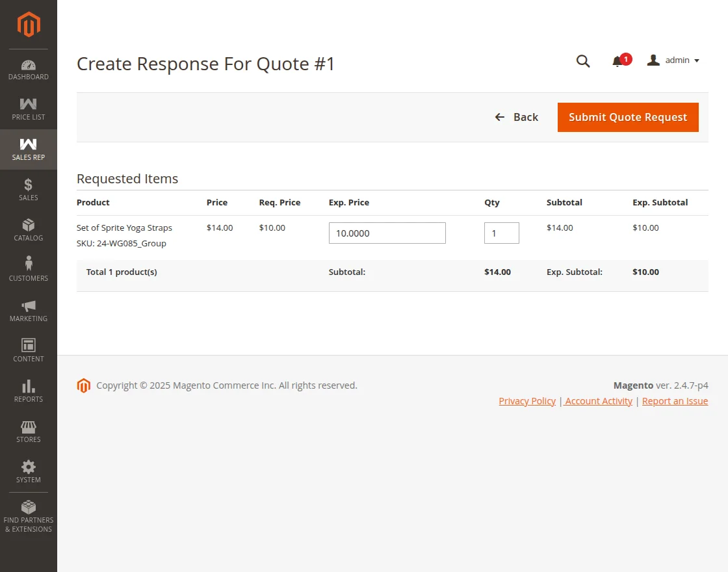Open the Stores menu
The width and height of the screenshot is (728, 572).
(29, 431)
